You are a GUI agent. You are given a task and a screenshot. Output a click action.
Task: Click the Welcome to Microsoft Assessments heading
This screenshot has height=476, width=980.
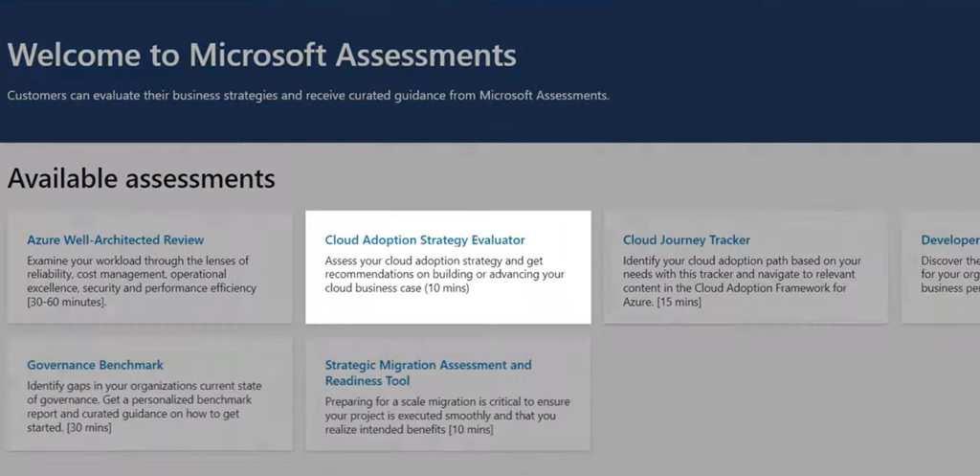click(262, 55)
